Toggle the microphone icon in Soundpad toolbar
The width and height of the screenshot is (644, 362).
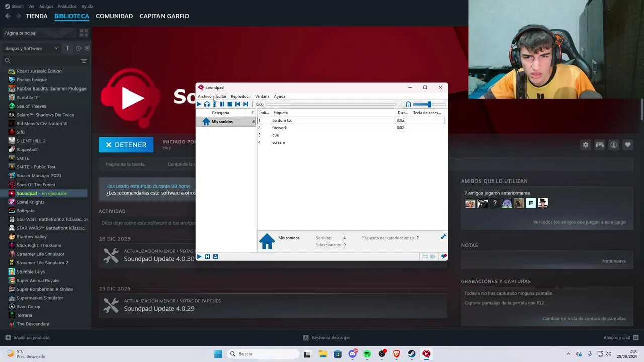pos(214,104)
